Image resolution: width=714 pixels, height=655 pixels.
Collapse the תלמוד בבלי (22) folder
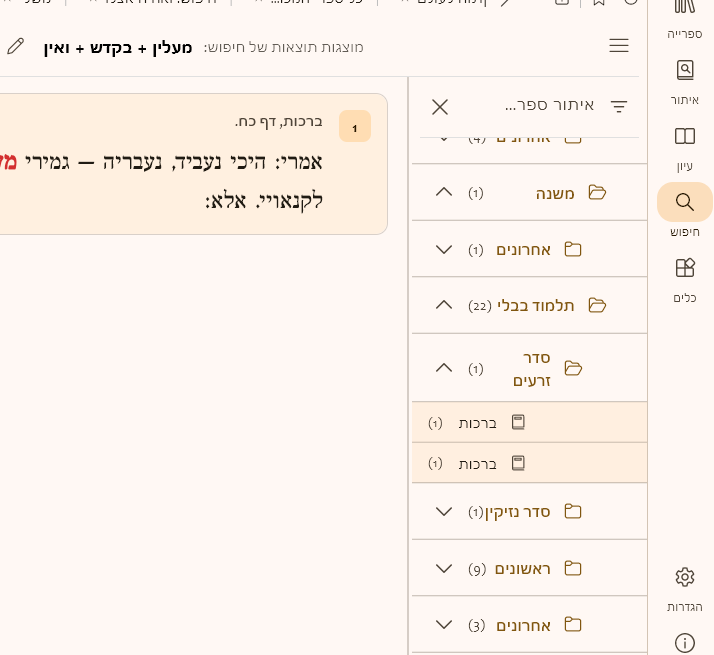coord(445,305)
